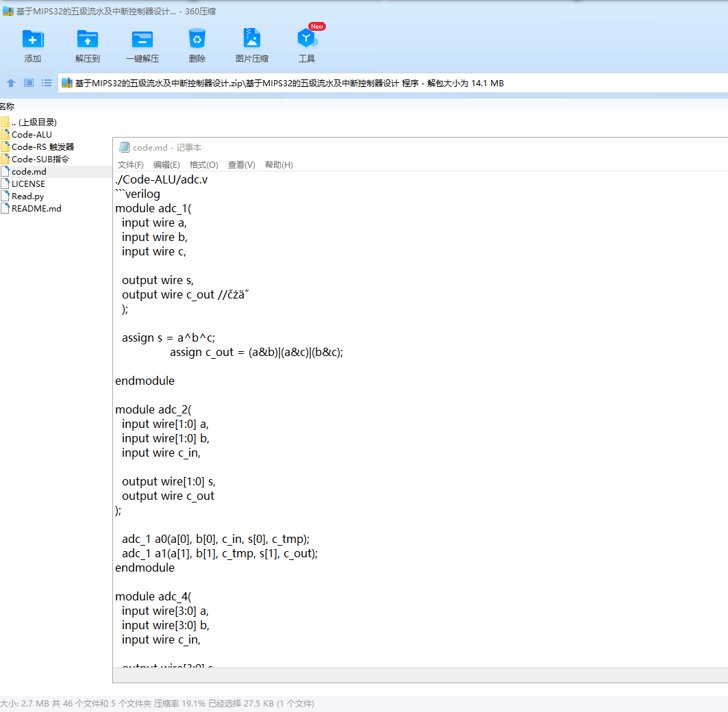Open Notepad 文件(F) menu
Screen dimensions: 728x712
click(x=130, y=165)
